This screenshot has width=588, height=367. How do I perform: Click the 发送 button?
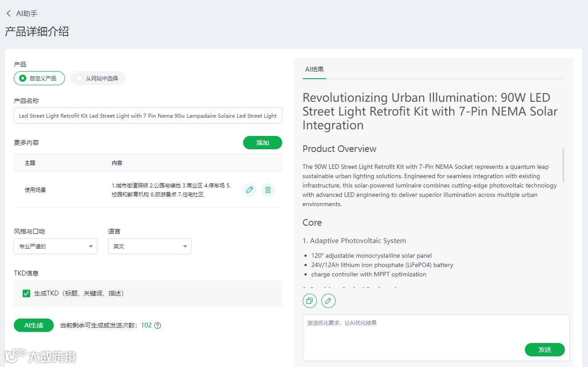click(x=544, y=350)
